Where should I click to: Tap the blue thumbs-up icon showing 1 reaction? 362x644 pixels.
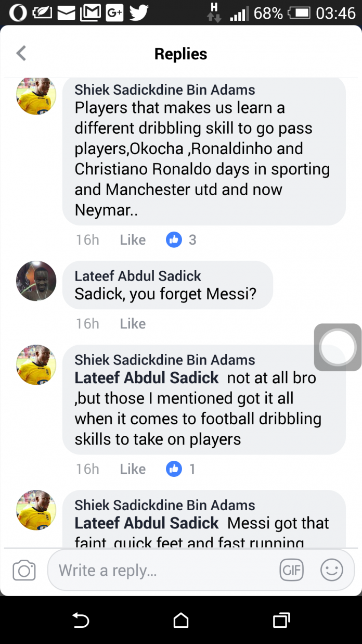coord(174,469)
